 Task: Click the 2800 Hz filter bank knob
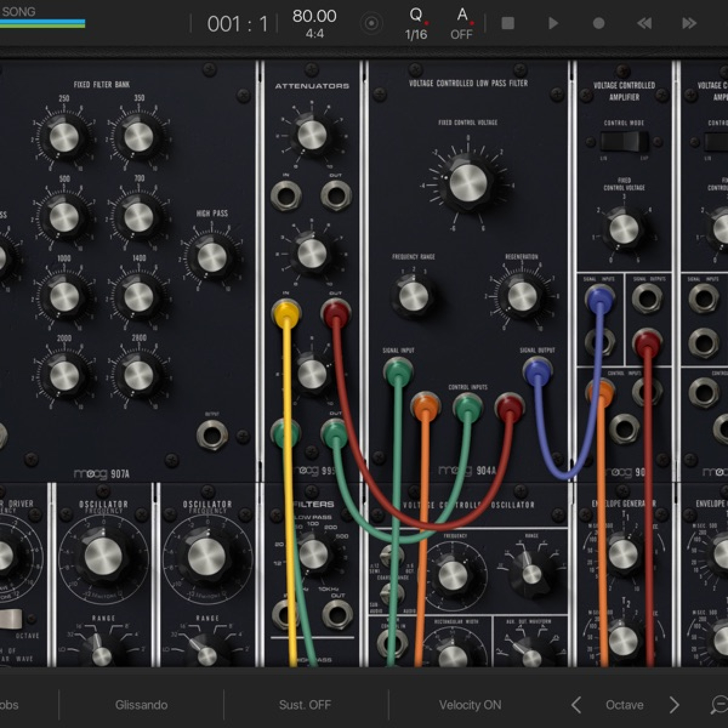[139, 376]
